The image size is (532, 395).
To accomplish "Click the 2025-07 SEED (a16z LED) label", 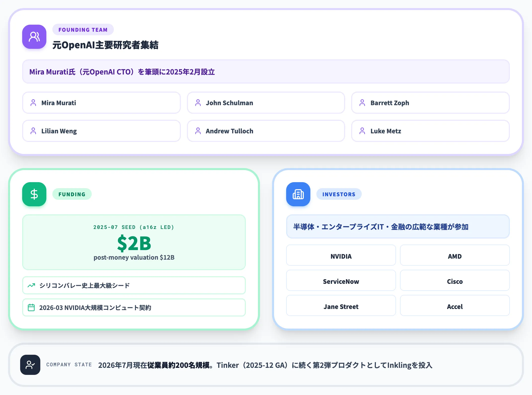I will tap(134, 227).
